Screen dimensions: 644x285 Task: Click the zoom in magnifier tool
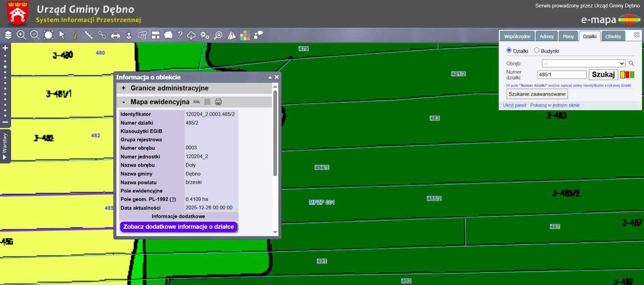click(x=21, y=35)
